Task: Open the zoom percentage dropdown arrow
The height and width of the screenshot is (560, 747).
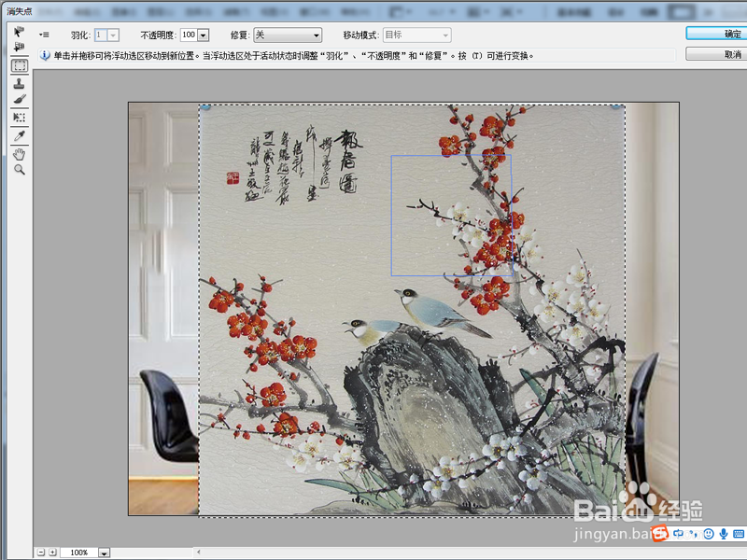Action: (x=104, y=553)
